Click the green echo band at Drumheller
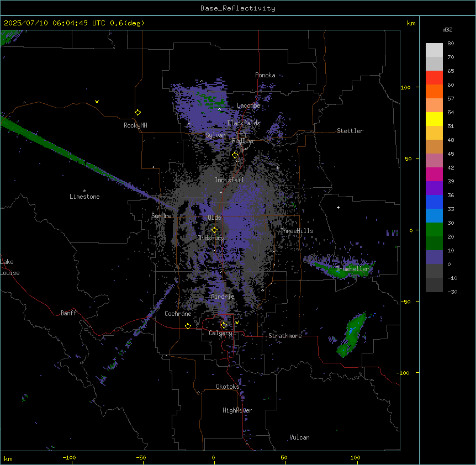The height and width of the screenshot is (465, 476). click(x=343, y=270)
